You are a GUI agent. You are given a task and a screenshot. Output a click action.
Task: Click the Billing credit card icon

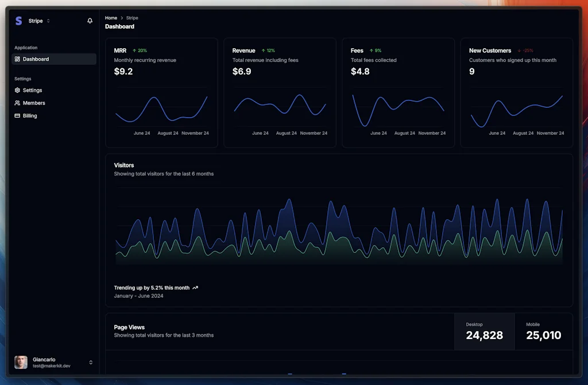[x=17, y=116]
